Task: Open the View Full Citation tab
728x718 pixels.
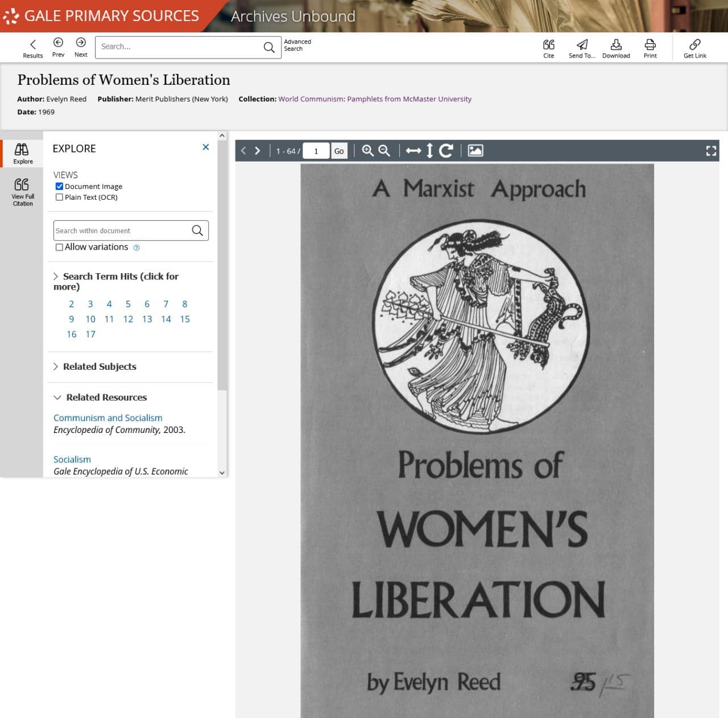Action: coord(23,192)
